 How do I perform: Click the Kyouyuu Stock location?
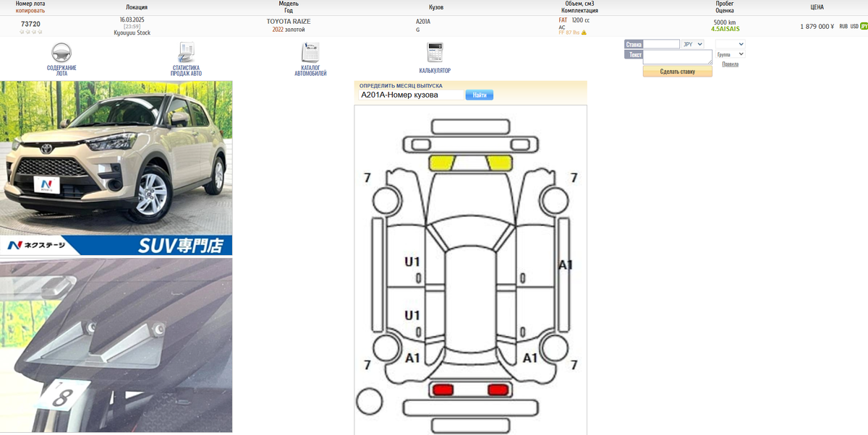132,33
